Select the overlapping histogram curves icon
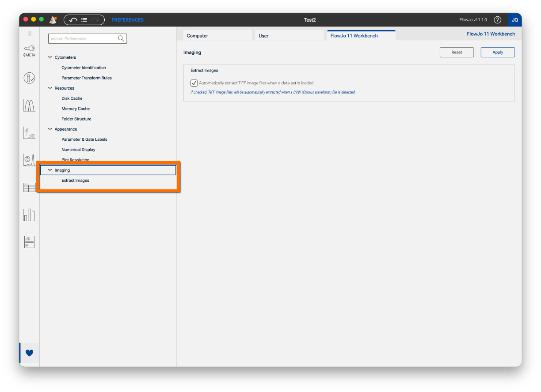Screen dimensions: 541x392 [29, 106]
